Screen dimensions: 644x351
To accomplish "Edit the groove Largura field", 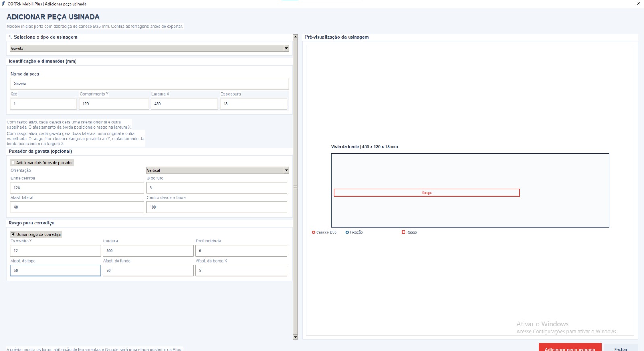I will click(x=148, y=251).
